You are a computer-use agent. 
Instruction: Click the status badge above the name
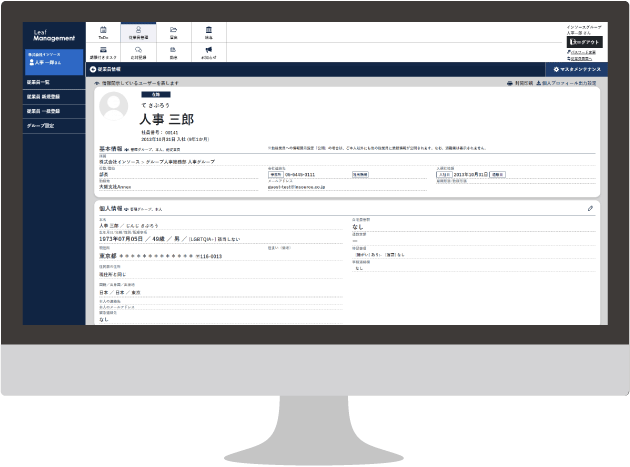click(155, 94)
